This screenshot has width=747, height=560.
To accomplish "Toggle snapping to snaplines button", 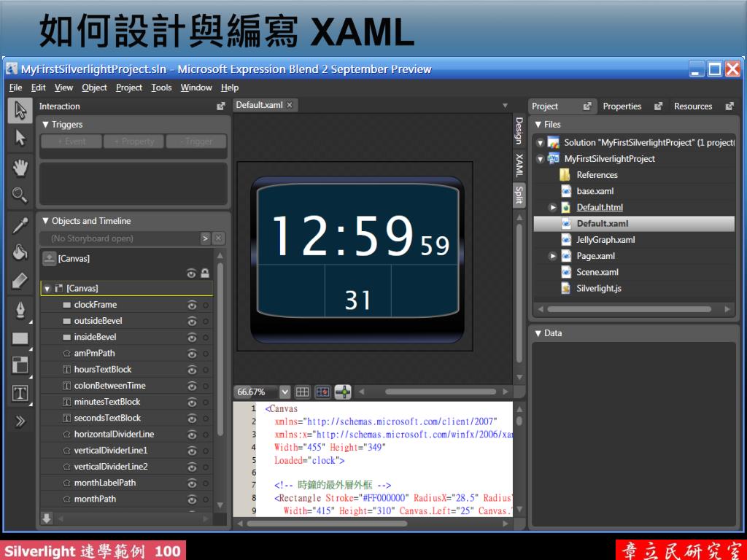I will 343,392.
